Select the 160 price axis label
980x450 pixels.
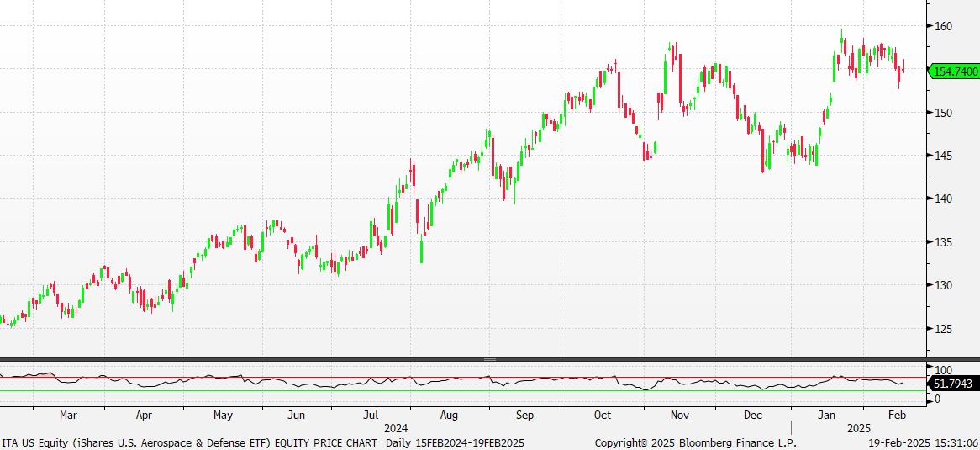943,26
